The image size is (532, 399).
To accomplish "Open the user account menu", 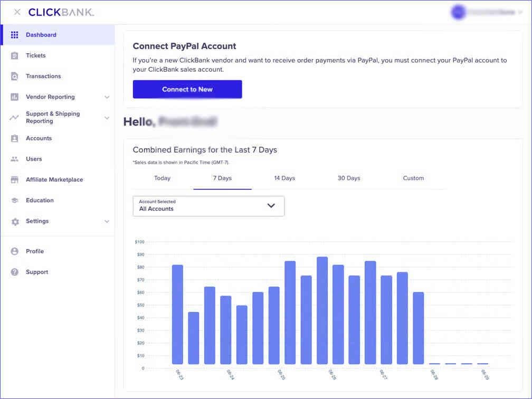I will tap(486, 12).
